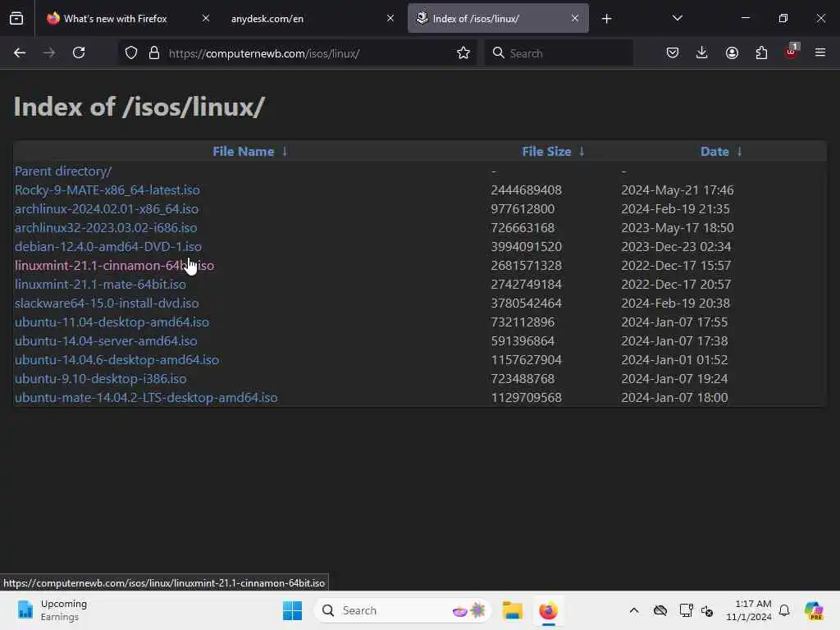Sort listing by File Size header
This screenshot has height=630, width=840.
pos(546,152)
